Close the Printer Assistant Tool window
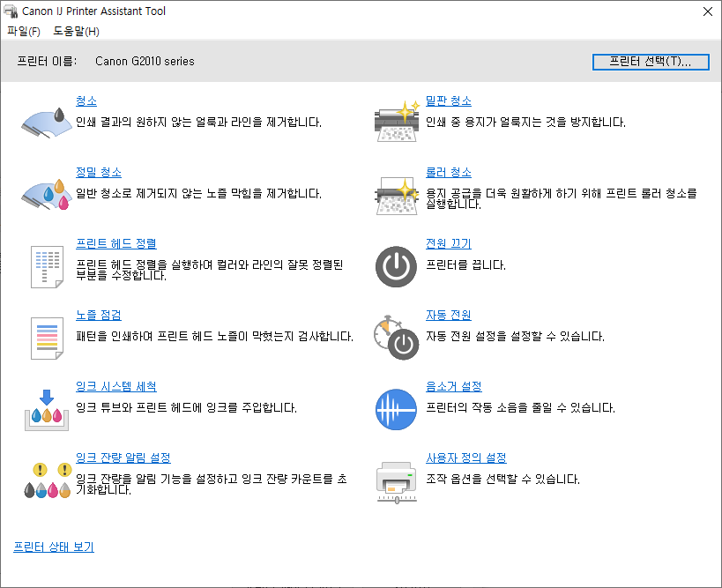 pyautogui.click(x=708, y=11)
